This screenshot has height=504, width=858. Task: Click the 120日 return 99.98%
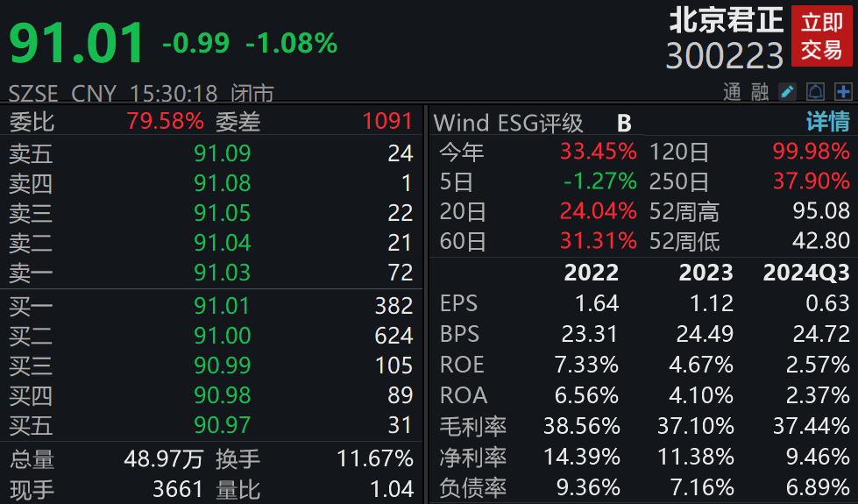tap(811, 152)
